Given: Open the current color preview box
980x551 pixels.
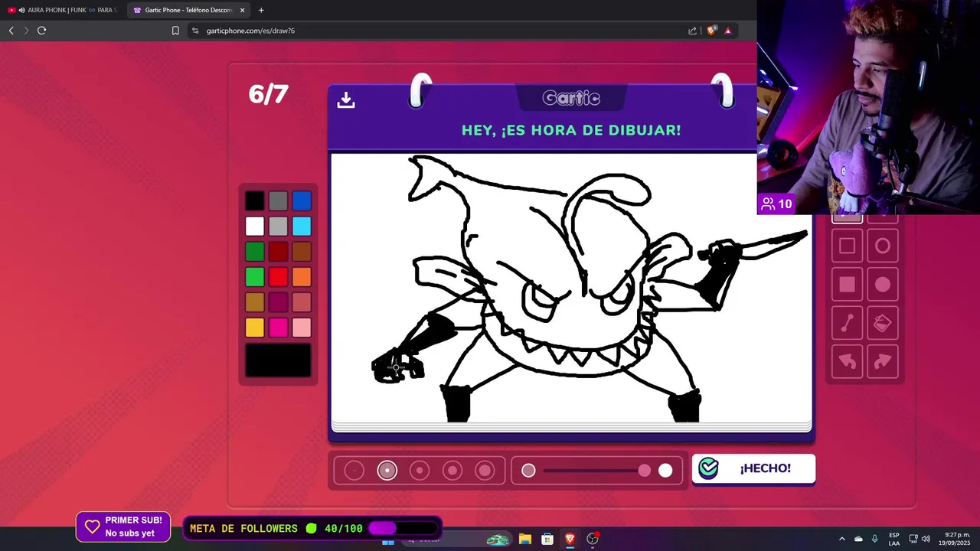Looking at the screenshot, I should point(278,360).
